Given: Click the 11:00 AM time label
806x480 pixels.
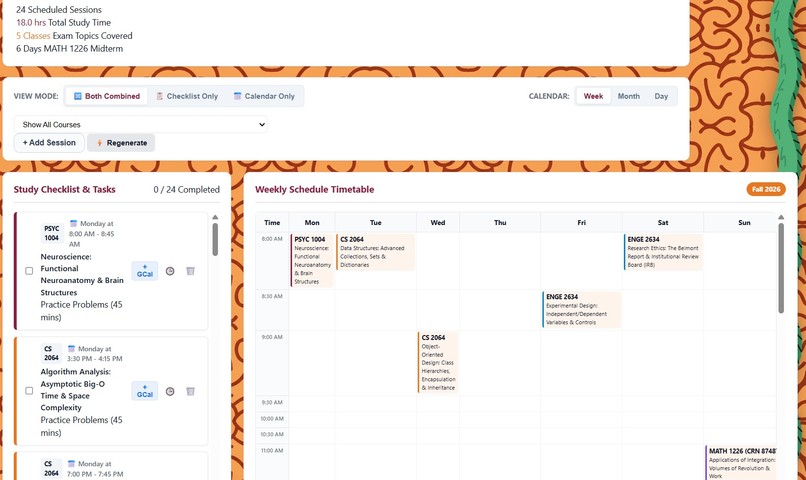Looking at the screenshot, I should point(272,451).
